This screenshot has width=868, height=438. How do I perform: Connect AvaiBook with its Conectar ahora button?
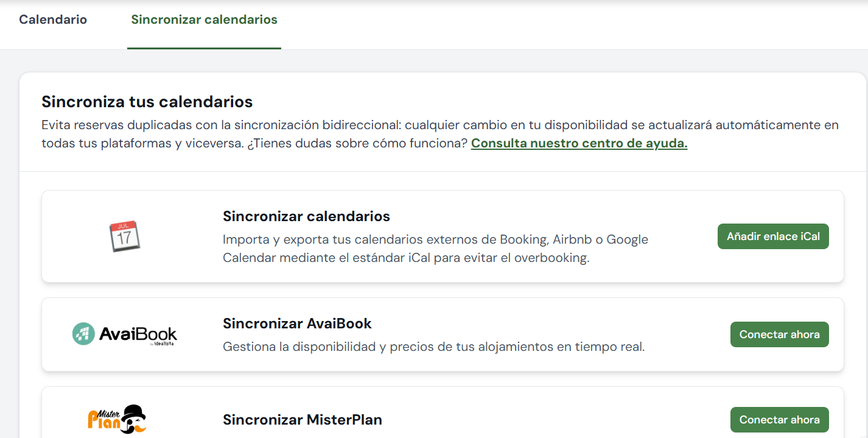tap(779, 334)
